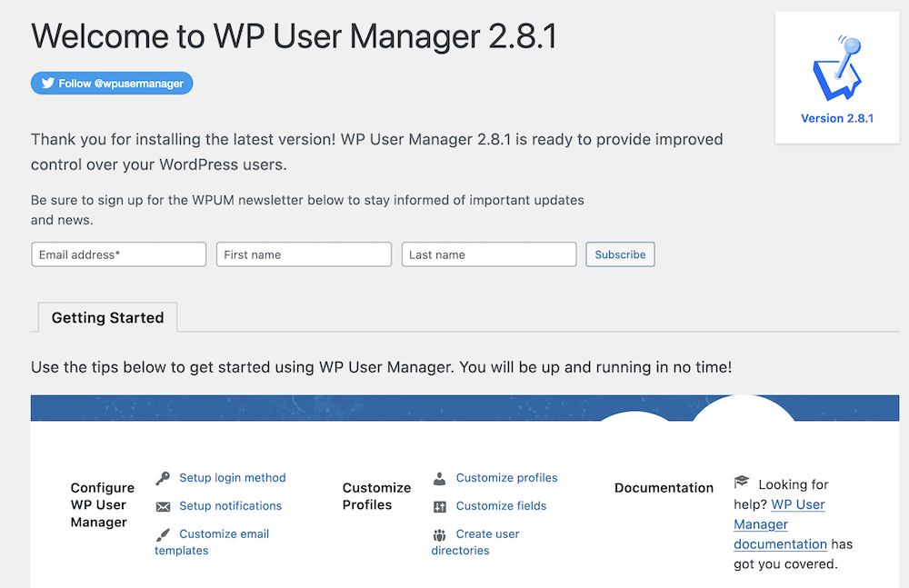The width and height of the screenshot is (909, 588).
Task: Open the Customize email templates link
Action: point(212,543)
